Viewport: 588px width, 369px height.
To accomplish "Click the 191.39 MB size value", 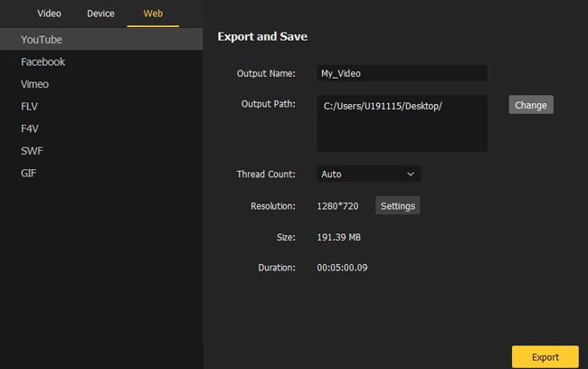I will (338, 237).
